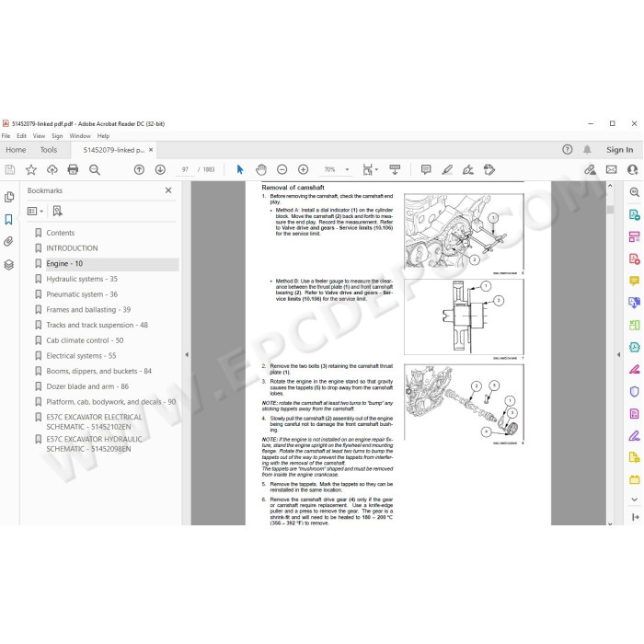Select the Highlight text pen
The image size is (644, 644).
click(x=447, y=169)
